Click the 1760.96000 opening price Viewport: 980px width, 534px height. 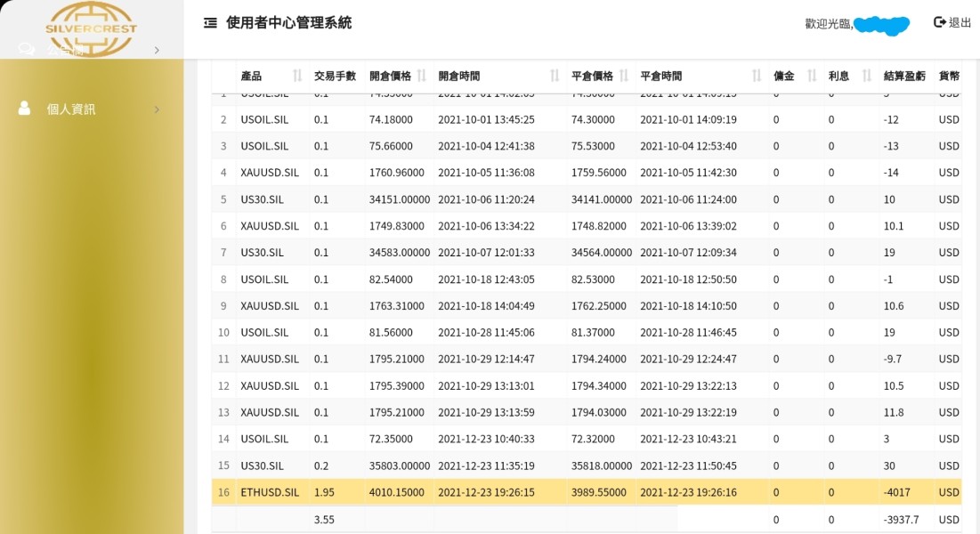396,173
